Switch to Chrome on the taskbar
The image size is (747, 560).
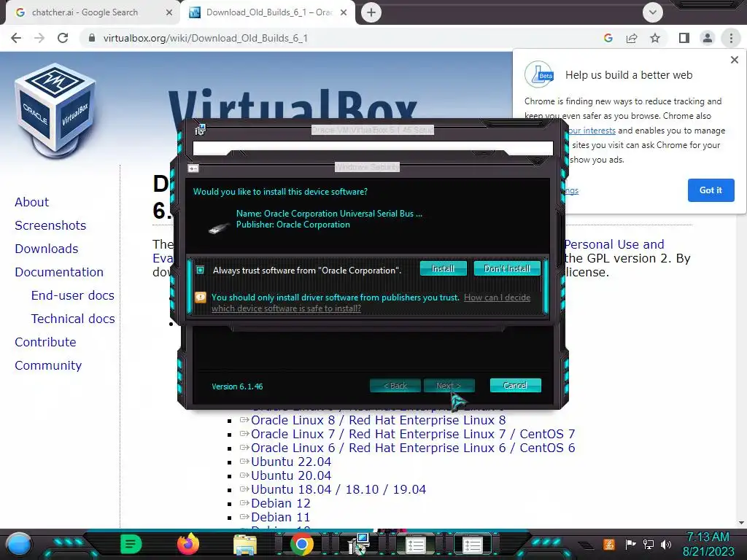(301, 545)
